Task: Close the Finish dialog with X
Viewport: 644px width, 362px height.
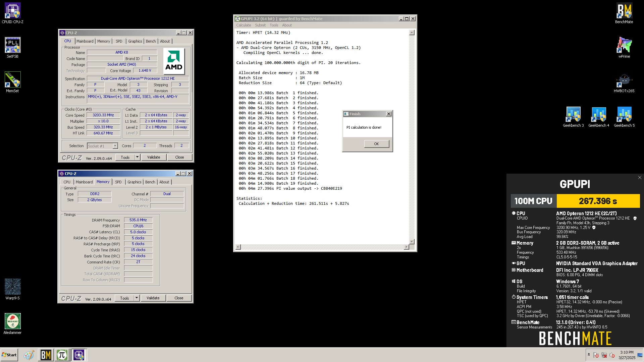Action: coord(388,114)
